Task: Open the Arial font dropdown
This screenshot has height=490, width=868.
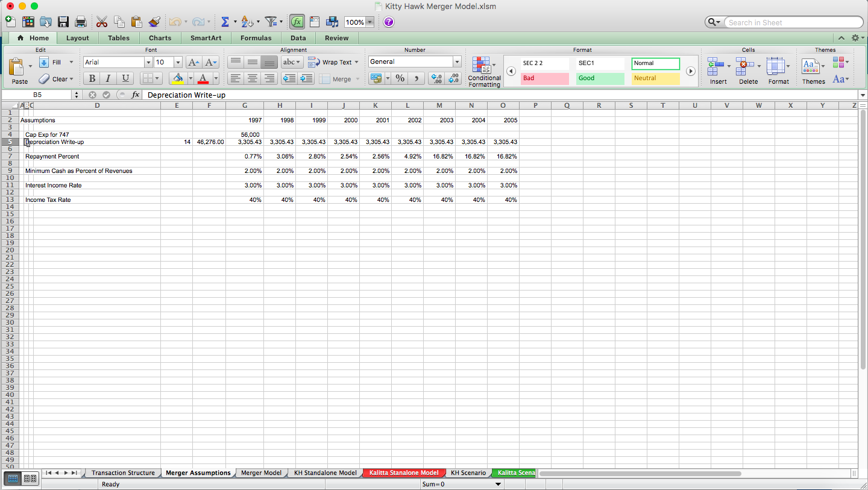Action: coord(148,61)
